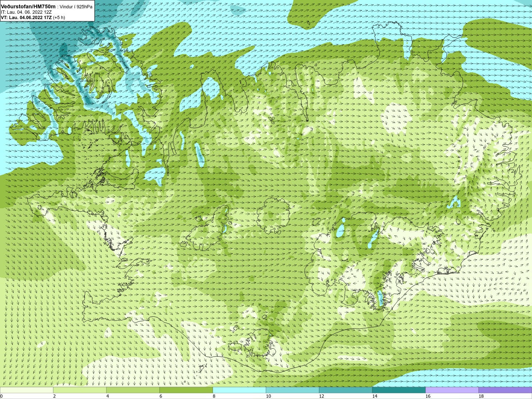Click the turquoise 10–12 legend swatch
This screenshot has width=532, height=399.
293,390
